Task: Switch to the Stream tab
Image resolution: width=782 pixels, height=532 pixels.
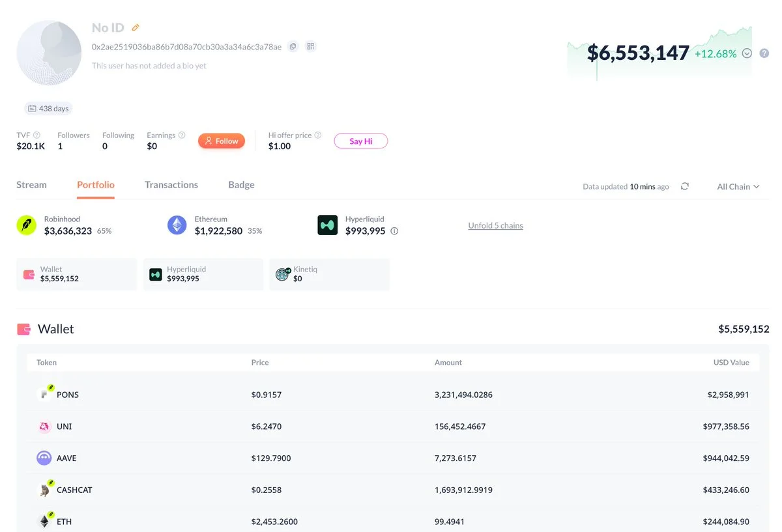Action: click(x=31, y=185)
